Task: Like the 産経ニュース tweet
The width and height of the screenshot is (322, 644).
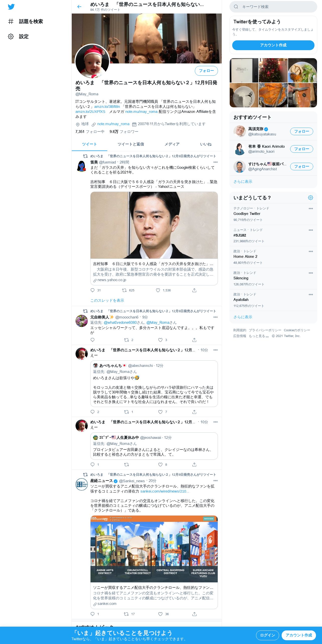Action: pos(160,614)
